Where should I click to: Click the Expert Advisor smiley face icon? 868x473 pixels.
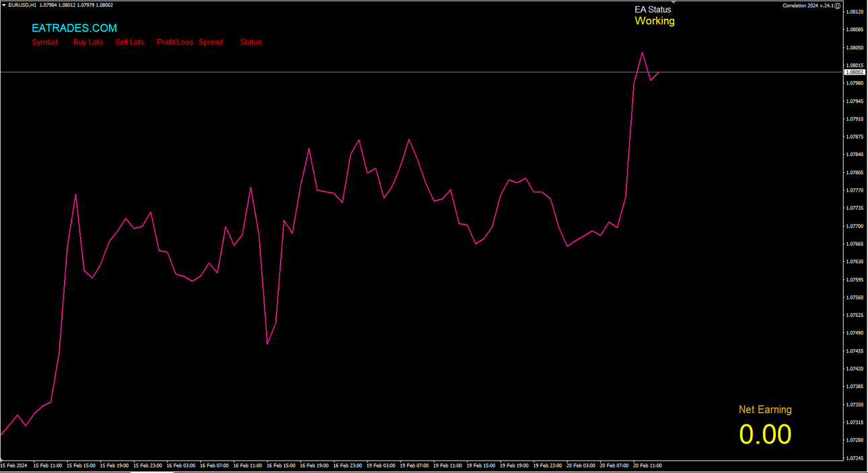point(838,5)
